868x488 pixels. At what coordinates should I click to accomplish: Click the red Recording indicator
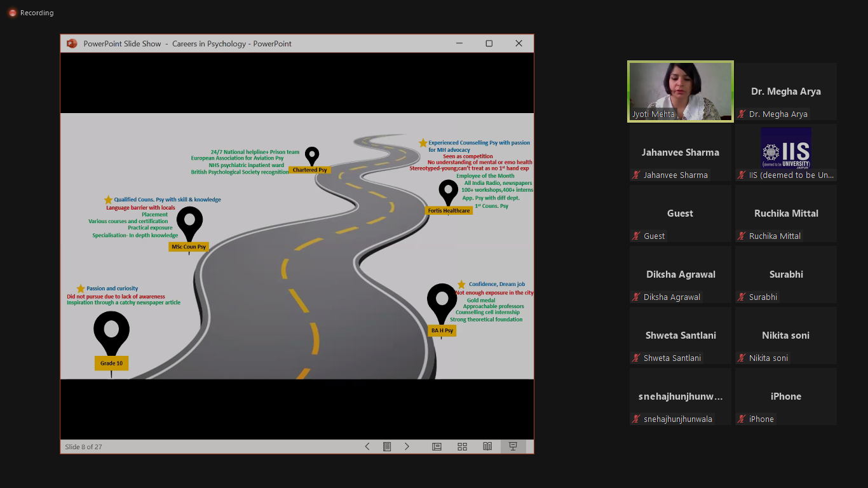(12, 13)
